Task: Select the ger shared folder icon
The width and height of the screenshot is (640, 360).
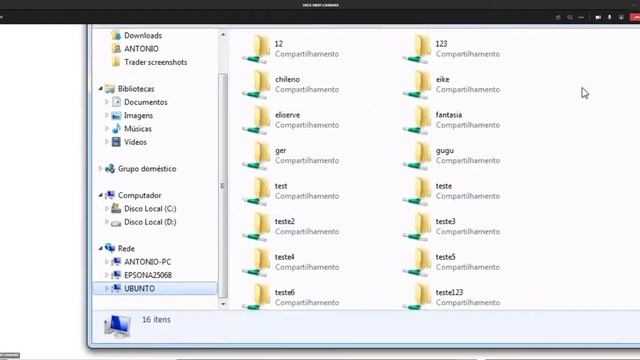Action: click(x=257, y=155)
